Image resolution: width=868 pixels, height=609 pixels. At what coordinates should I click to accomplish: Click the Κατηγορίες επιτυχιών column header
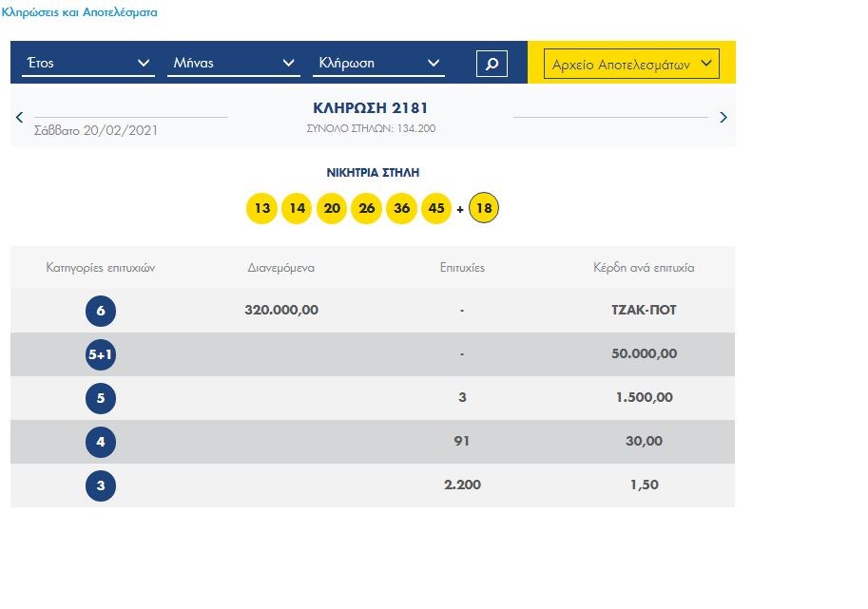[101, 268]
